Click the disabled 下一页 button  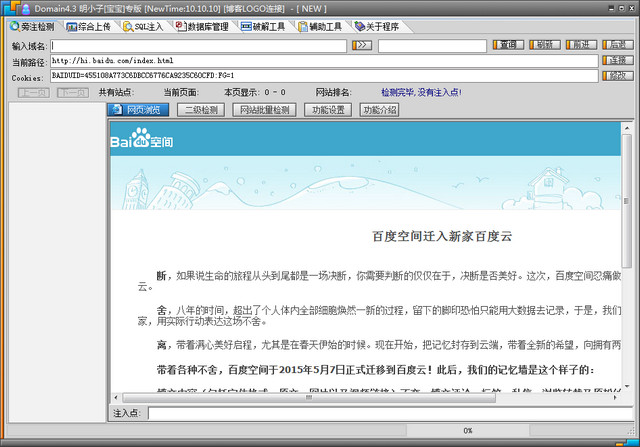pos(73,93)
